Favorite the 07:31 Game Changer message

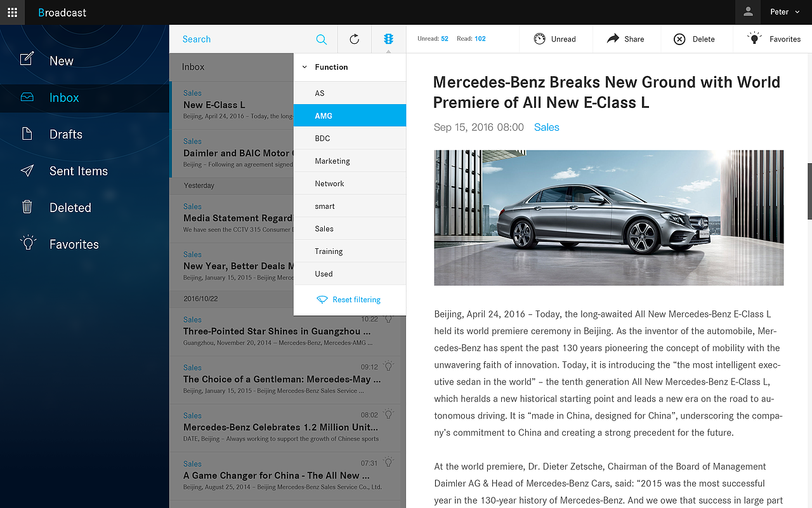(389, 462)
